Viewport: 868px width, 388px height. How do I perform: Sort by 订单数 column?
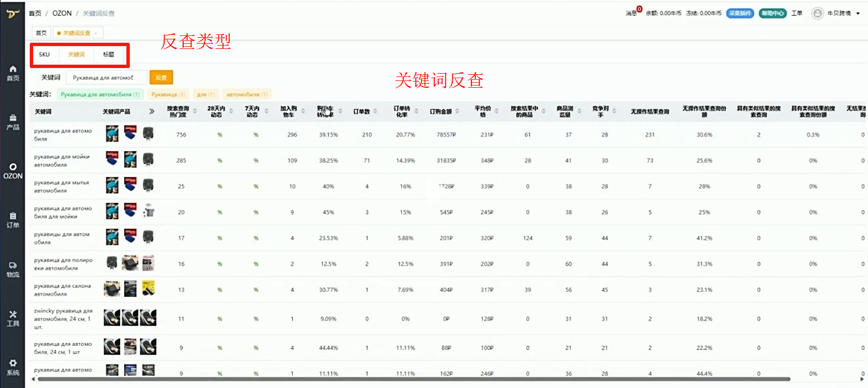[x=375, y=111]
